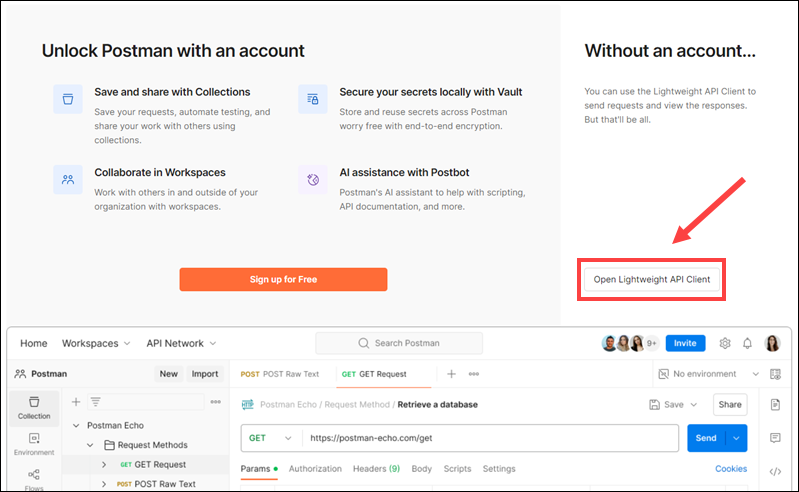Click Sign up for Free
Image resolution: width=799 pixels, height=492 pixels.
(x=283, y=280)
